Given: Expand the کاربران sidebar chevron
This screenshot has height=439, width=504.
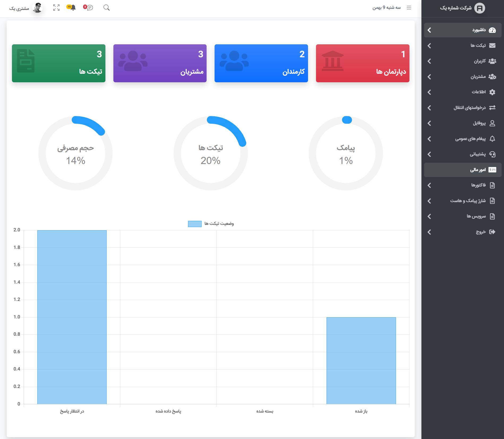Looking at the screenshot, I should pyautogui.click(x=429, y=61).
